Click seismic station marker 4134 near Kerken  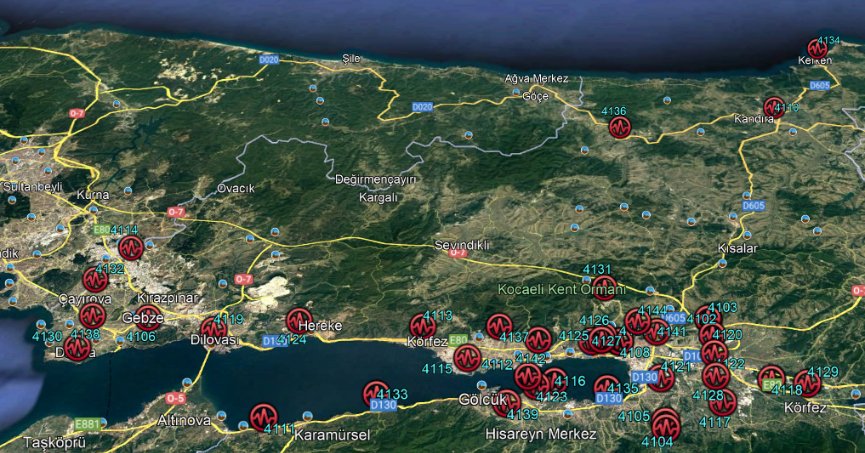point(818,49)
